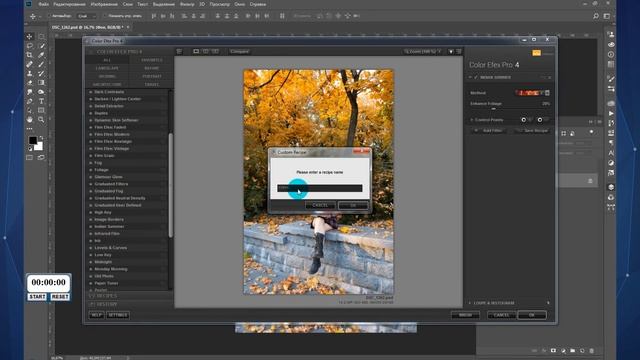Select the Brush tool

coord(41,64)
